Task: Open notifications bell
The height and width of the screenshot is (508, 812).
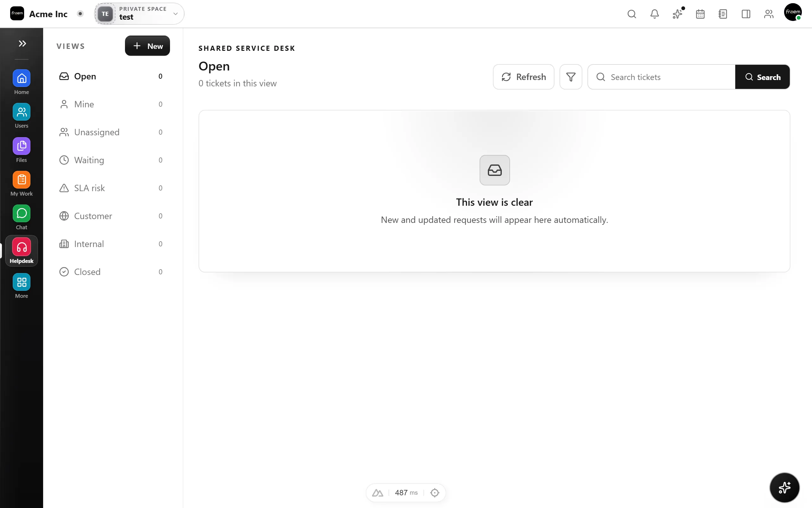Action: point(654,14)
